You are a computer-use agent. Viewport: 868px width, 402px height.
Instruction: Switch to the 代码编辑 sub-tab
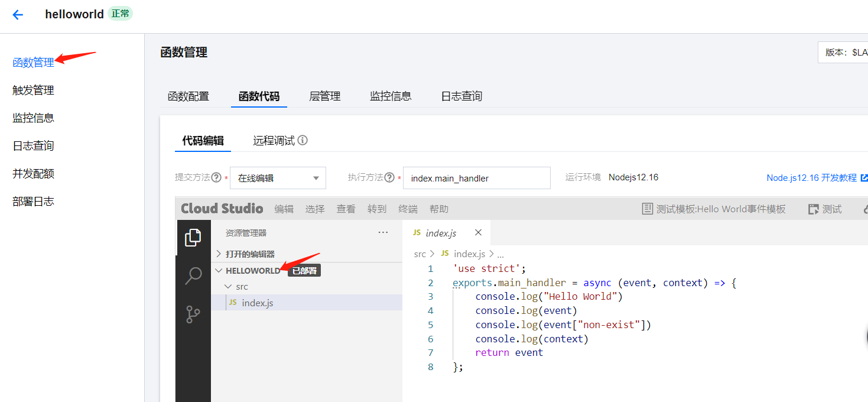coord(203,141)
